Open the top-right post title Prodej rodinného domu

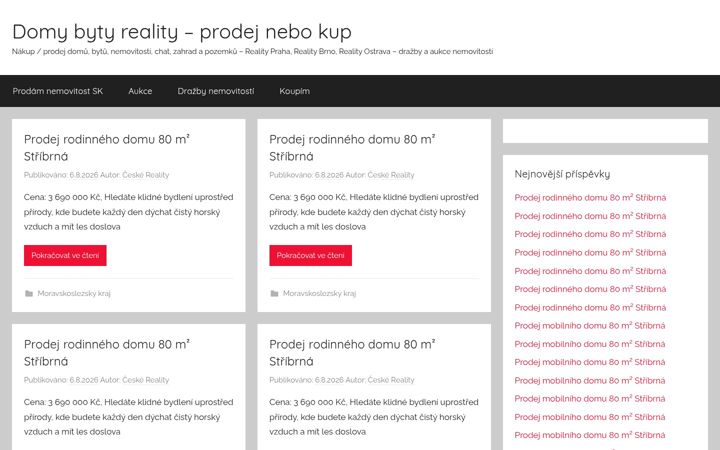(x=352, y=147)
